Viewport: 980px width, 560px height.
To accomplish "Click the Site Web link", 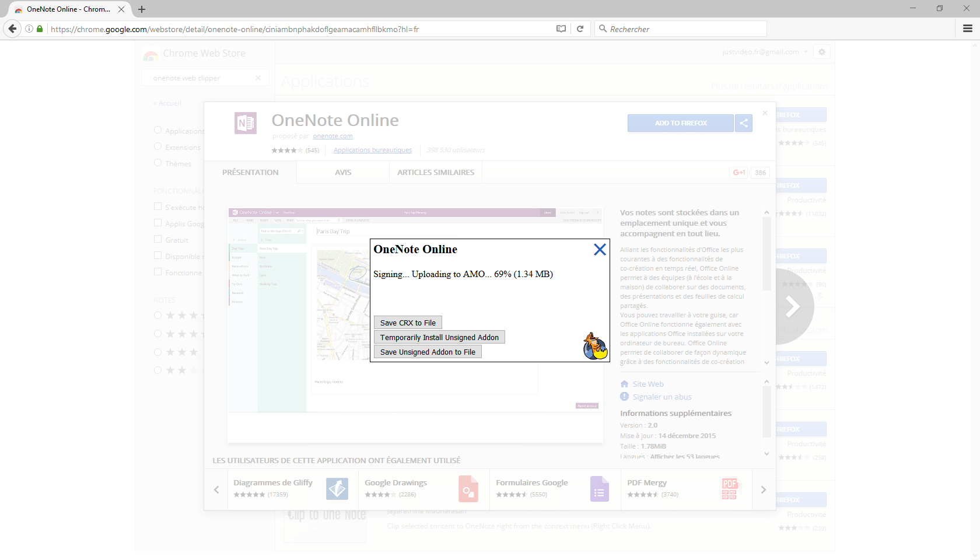I will 648,384.
